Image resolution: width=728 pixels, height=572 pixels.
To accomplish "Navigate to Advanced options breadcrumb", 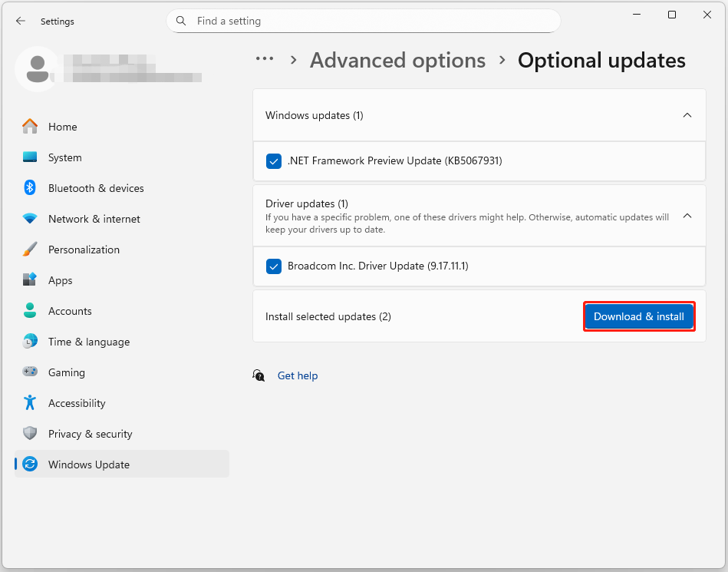I will click(397, 60).
